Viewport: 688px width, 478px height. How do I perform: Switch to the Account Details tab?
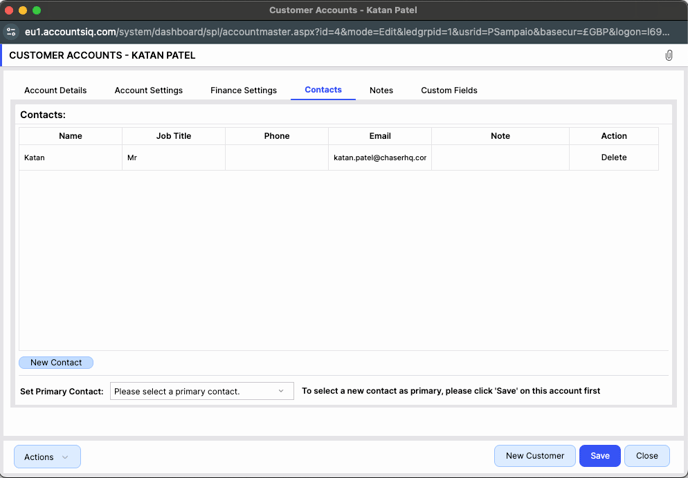tap(55, 90)
